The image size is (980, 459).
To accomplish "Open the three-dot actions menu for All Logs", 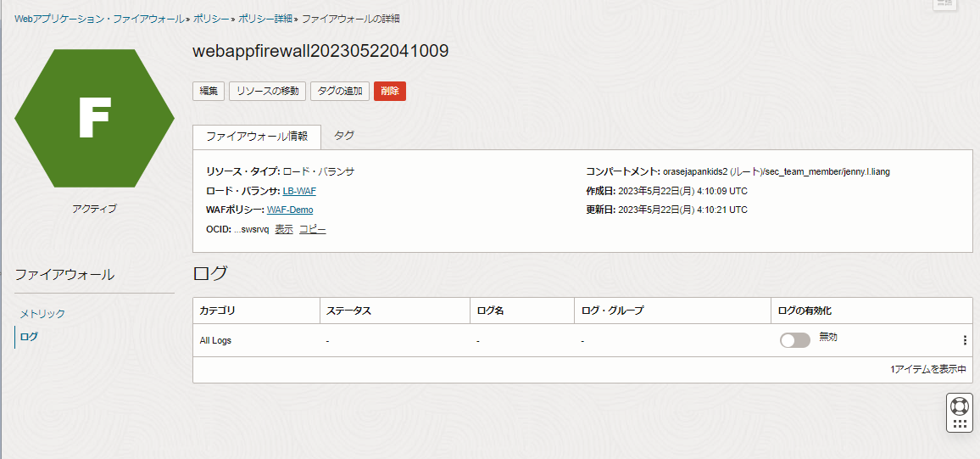I will [964, 340].
